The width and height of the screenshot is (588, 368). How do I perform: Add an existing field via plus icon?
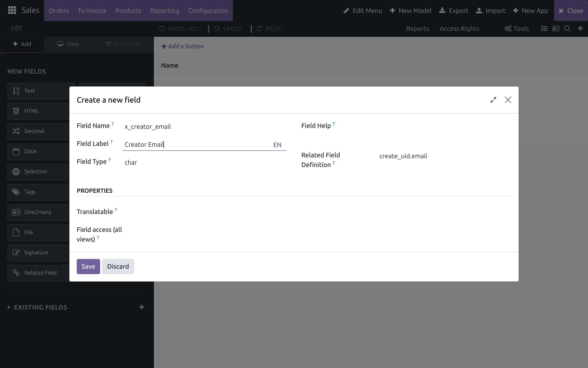(142, 307)
